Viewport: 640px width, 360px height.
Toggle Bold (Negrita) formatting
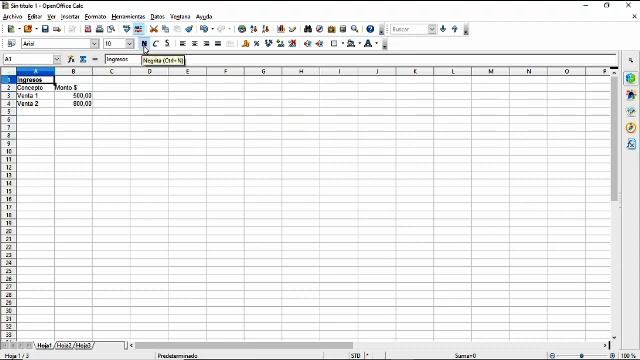(x=144, y=43)
